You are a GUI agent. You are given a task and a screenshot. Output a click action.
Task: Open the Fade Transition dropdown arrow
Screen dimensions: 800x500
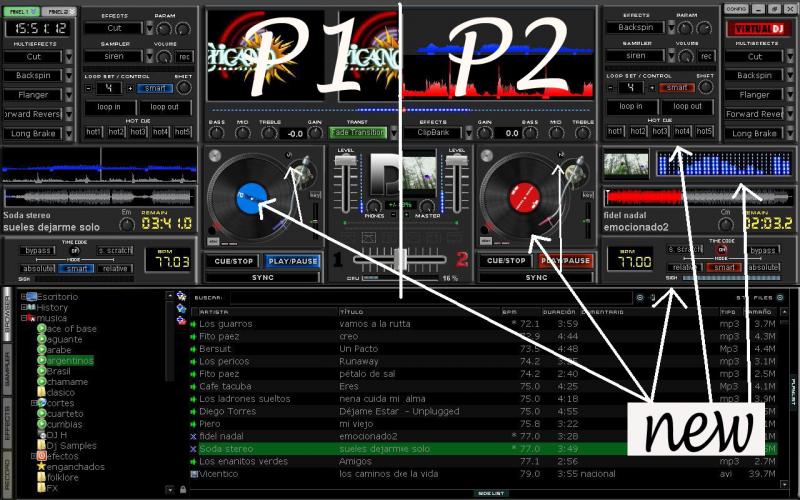click(x=393, y=133)
